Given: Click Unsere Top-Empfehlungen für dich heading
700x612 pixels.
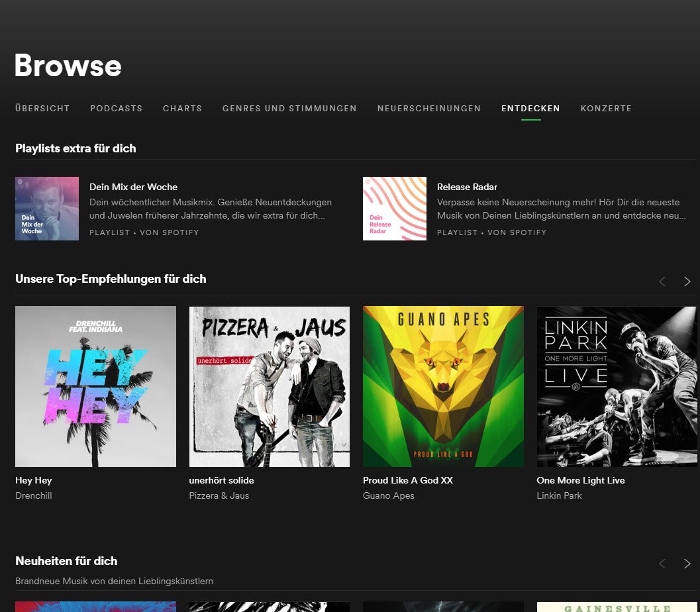Looking at the screenshot, I should (111, 279).
